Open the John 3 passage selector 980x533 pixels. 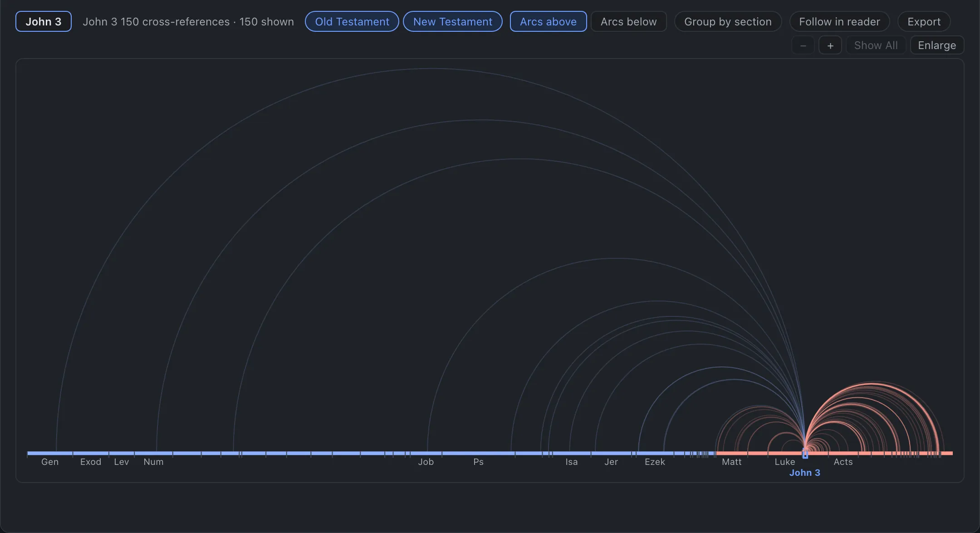tap(44, 21)
